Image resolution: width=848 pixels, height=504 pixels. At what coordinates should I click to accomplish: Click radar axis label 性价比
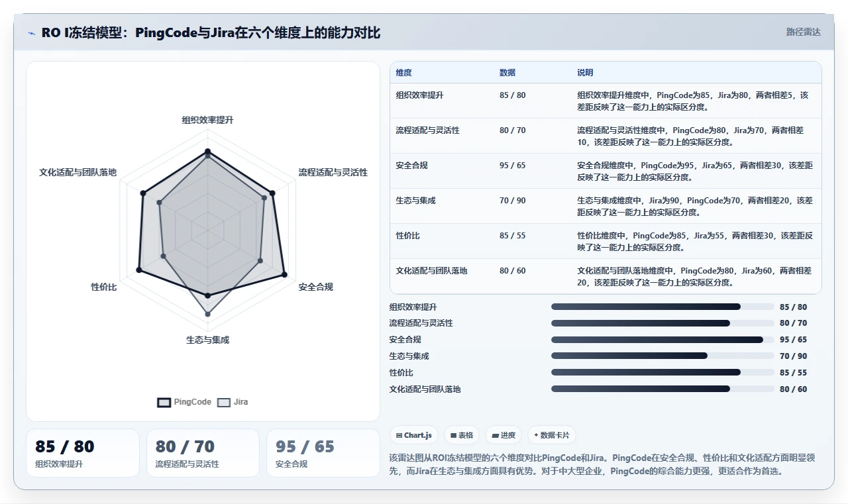coord(104,287)
